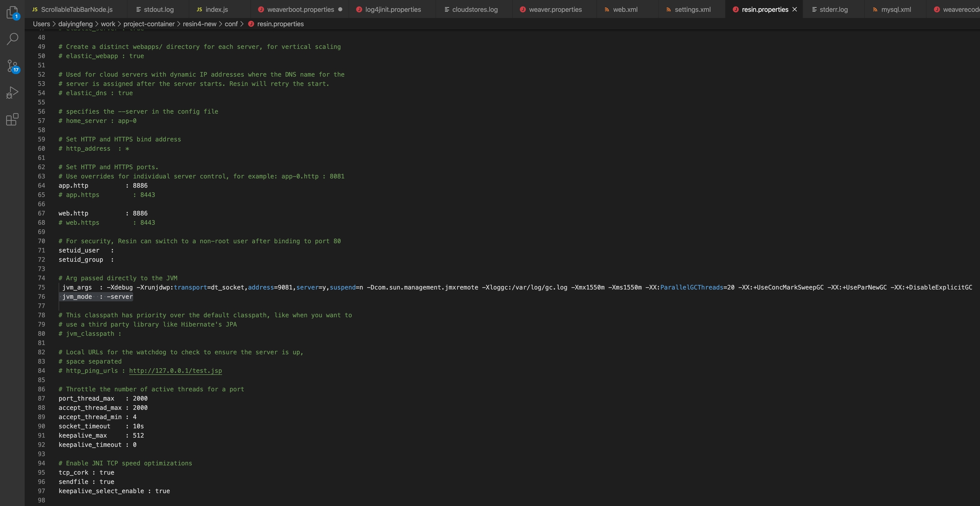Switch to ScrollableTabBarNode.js tab
980x506 pixels.
77,9
